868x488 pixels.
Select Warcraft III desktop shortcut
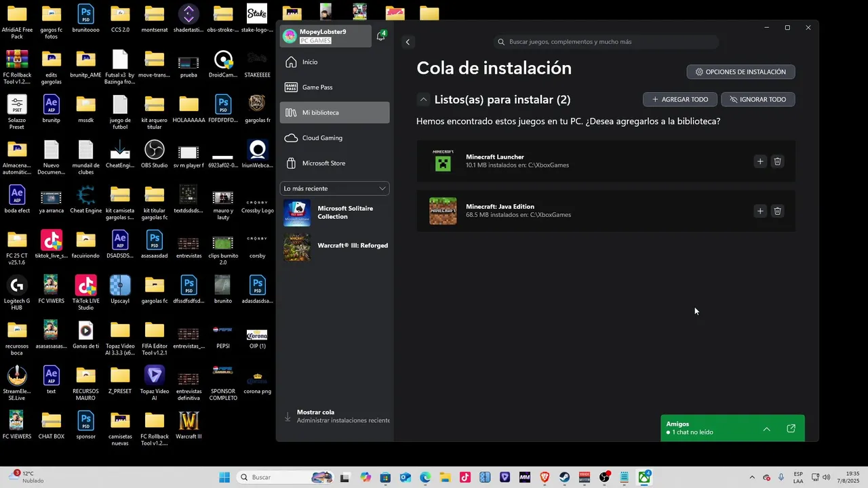pos(189,426)
